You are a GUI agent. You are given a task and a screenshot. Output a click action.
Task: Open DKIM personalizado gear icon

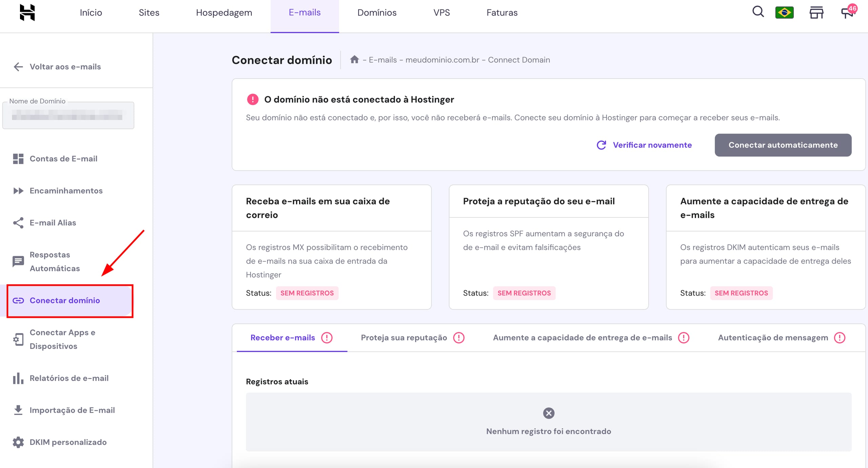tap(18, 442)
